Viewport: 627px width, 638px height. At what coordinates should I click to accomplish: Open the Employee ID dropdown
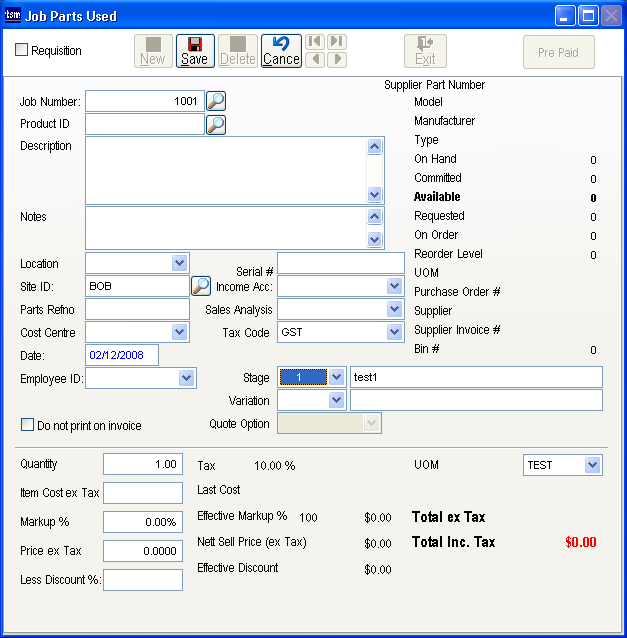pyautogui.click(x=186, y=378)
